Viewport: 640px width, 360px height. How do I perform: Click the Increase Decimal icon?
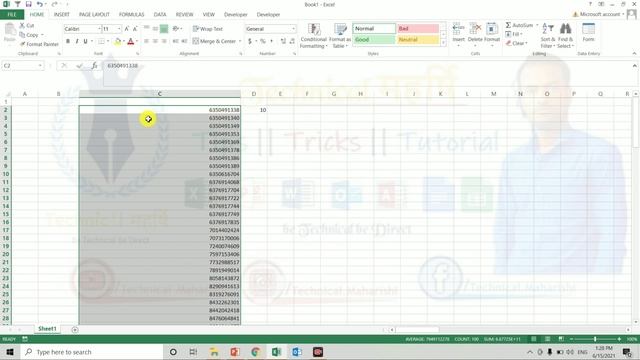pyautogui.click(x=283, y=41)
